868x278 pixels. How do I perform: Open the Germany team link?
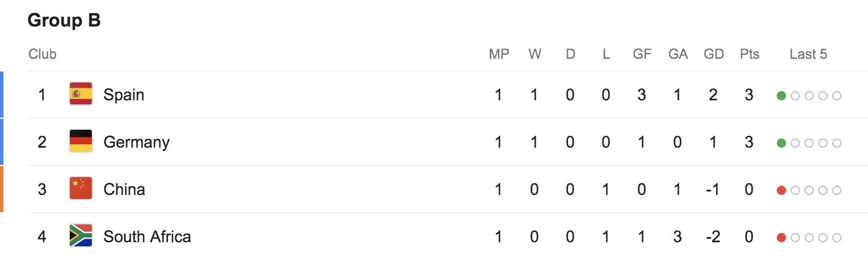(x=136, y=142)
